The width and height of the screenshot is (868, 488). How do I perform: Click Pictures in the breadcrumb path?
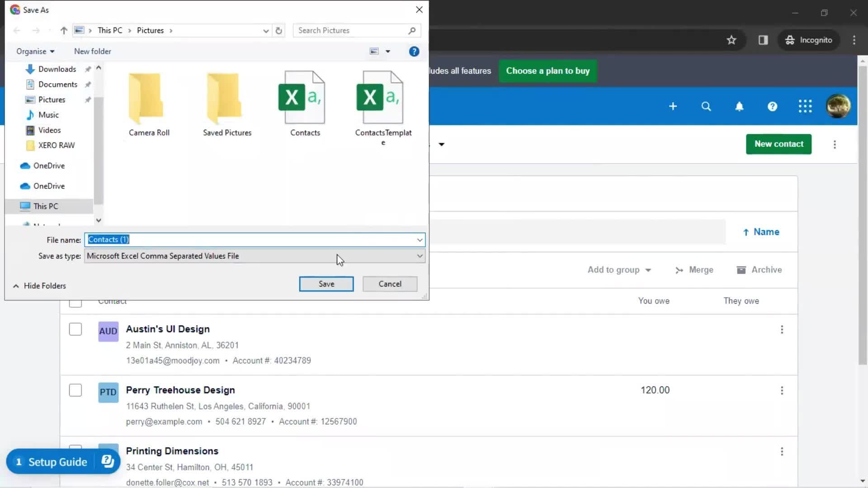[x=150, y=30]
